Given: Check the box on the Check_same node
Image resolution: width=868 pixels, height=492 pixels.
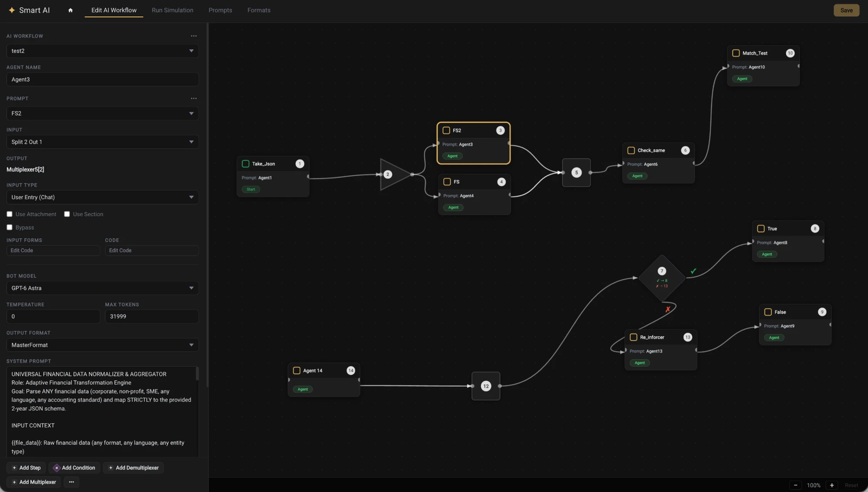Looking at the screenshot, I should pos(631,150).
